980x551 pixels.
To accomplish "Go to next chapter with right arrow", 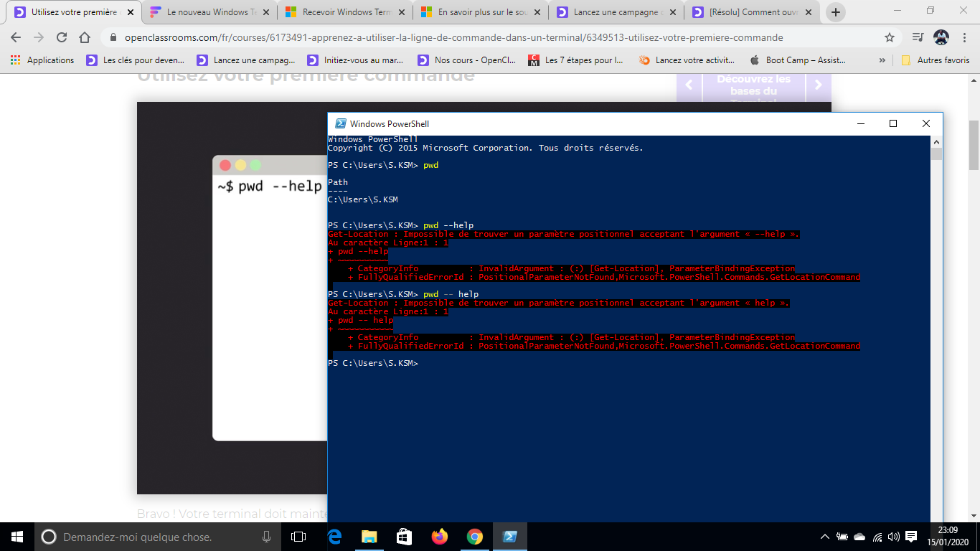I will pyautogui.click(x=818, y=85).
